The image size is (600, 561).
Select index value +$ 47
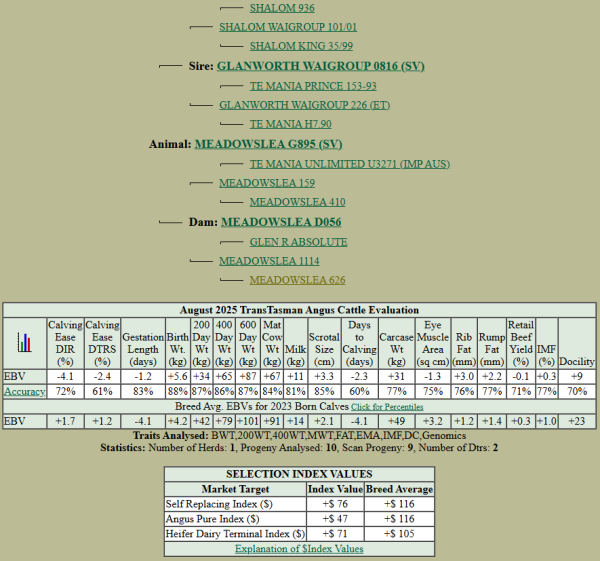335,519
